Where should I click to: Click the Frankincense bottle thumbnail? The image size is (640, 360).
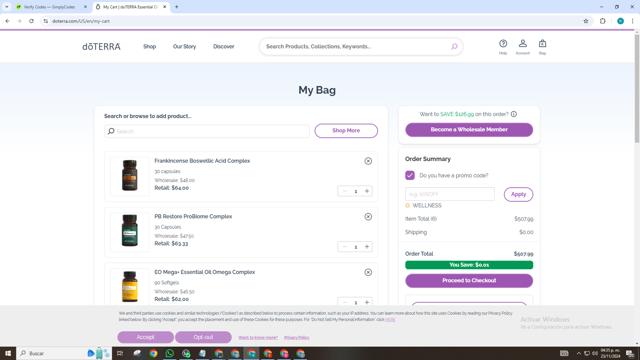click(x=130, y=176)
